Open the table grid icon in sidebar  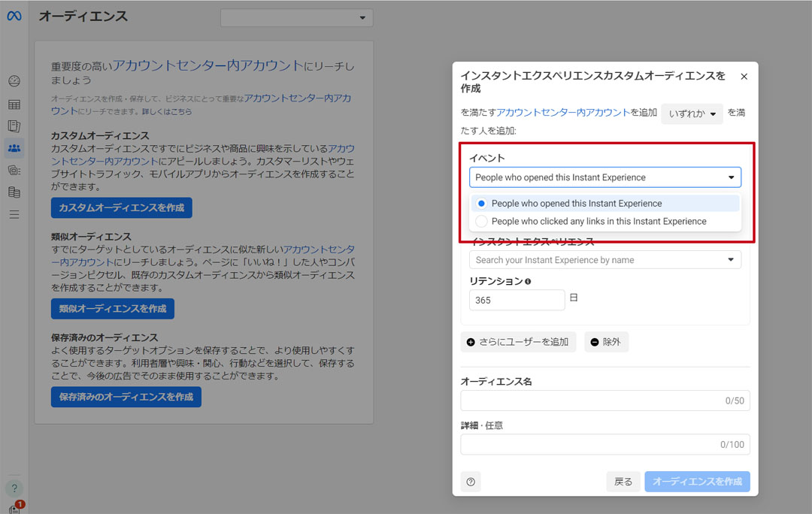(14, 104)
